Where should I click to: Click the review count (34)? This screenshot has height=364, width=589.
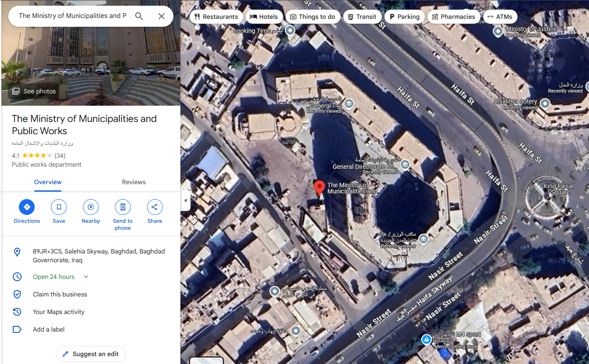point(60,155)
